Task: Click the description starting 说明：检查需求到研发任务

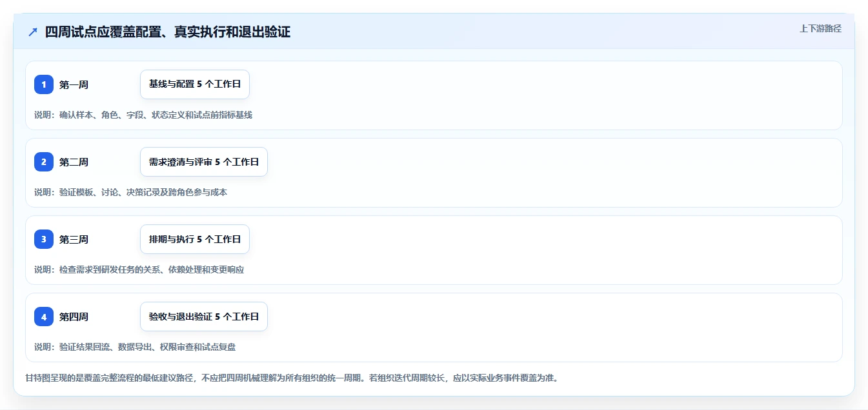Action: coord(139,269)
